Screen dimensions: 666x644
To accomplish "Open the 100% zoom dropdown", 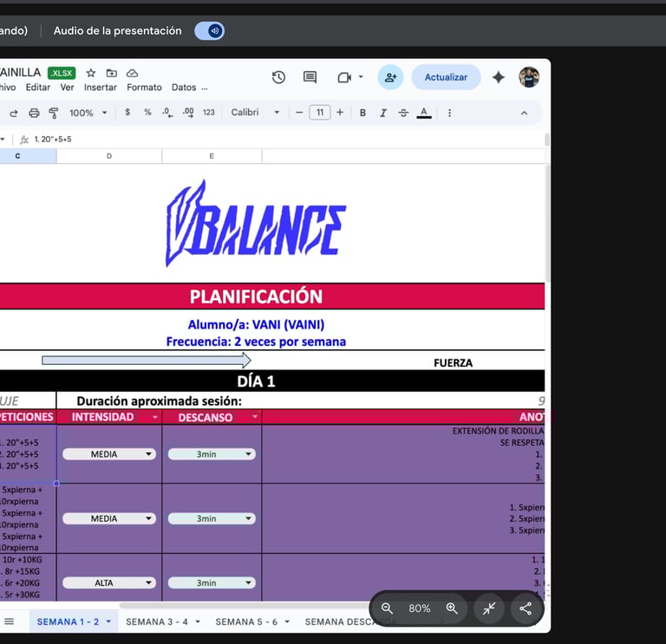I will (88, 113).
